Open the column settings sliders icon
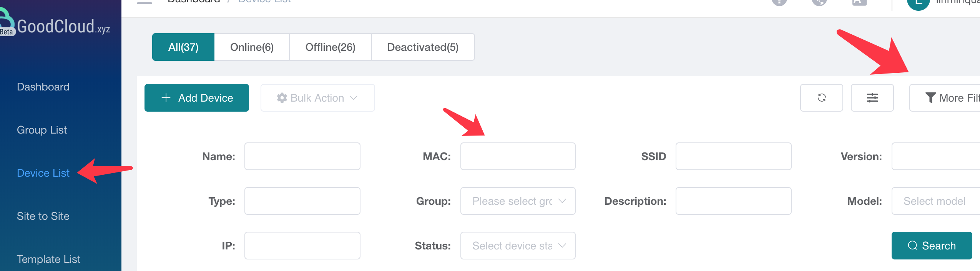The height and width of the screenshot is (271, 980). pos(872,98)
